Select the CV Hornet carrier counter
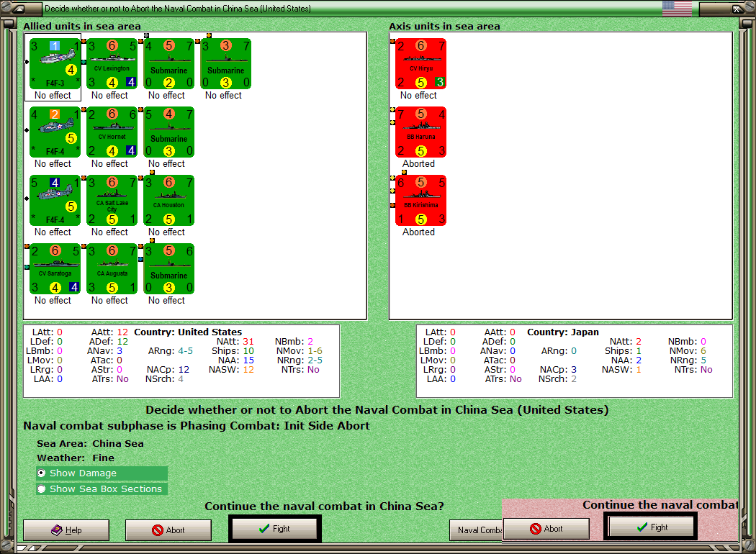Viewport: 756px width, 554px height. point(112,132)
